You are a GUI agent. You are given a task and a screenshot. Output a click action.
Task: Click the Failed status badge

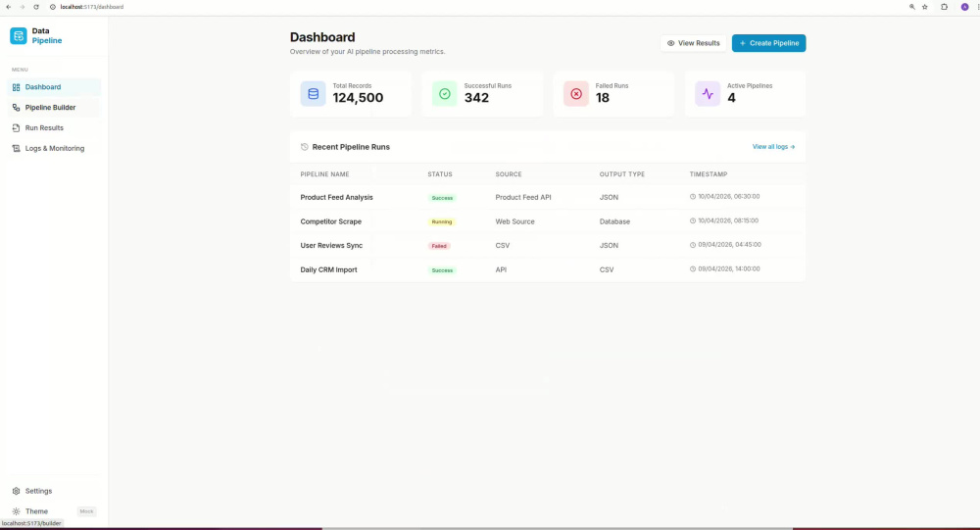pos(439,246)
